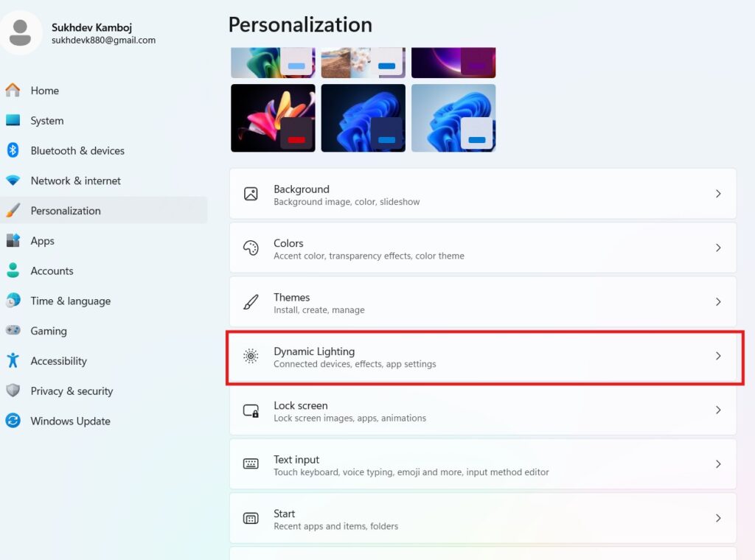Click the Start settings icon

[x=251, y=518]
